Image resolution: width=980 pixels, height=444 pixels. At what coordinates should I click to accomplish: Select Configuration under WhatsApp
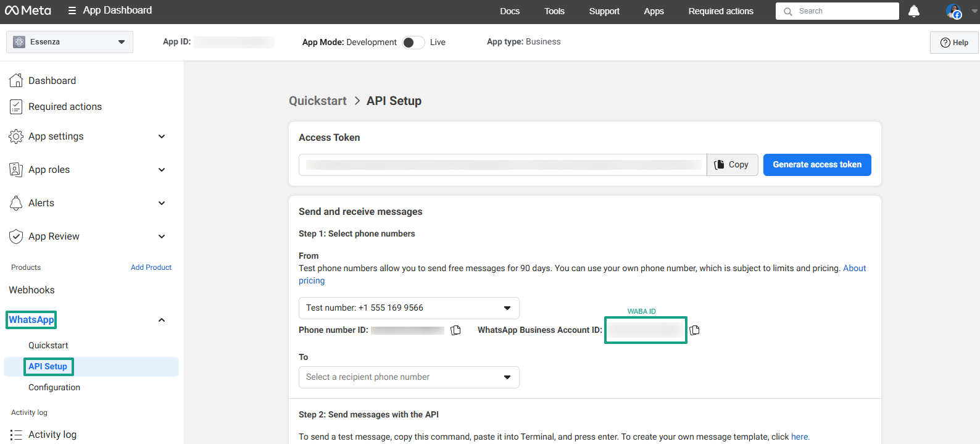coord(54,388)
